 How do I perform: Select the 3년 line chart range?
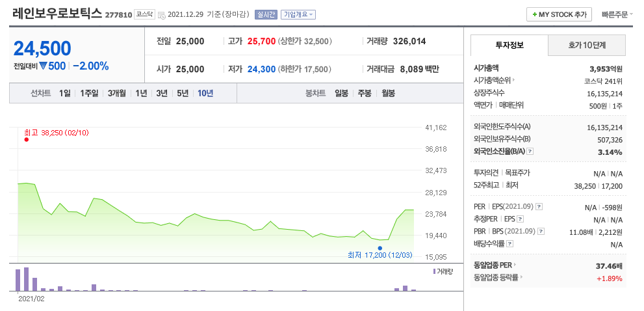tap(162, 94)
